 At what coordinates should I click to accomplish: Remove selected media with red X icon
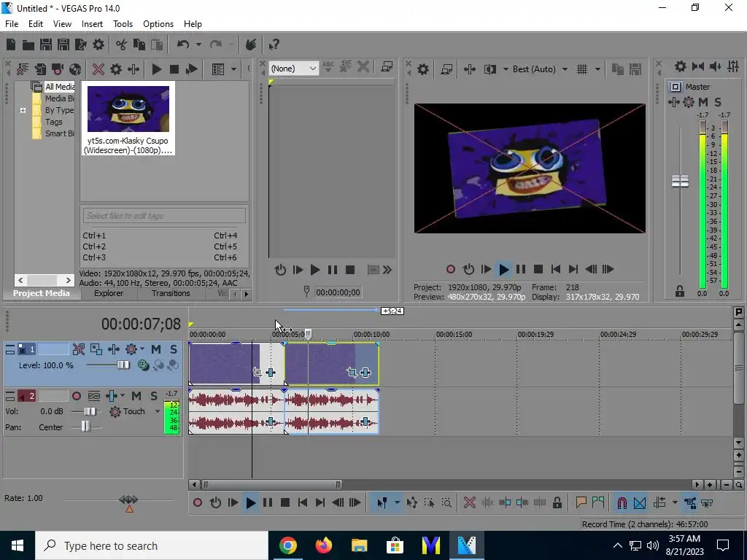click(98, 69)
